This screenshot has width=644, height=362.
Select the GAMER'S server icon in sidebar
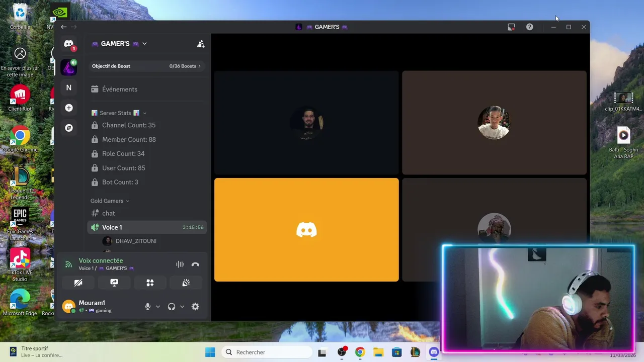[69, 67]
